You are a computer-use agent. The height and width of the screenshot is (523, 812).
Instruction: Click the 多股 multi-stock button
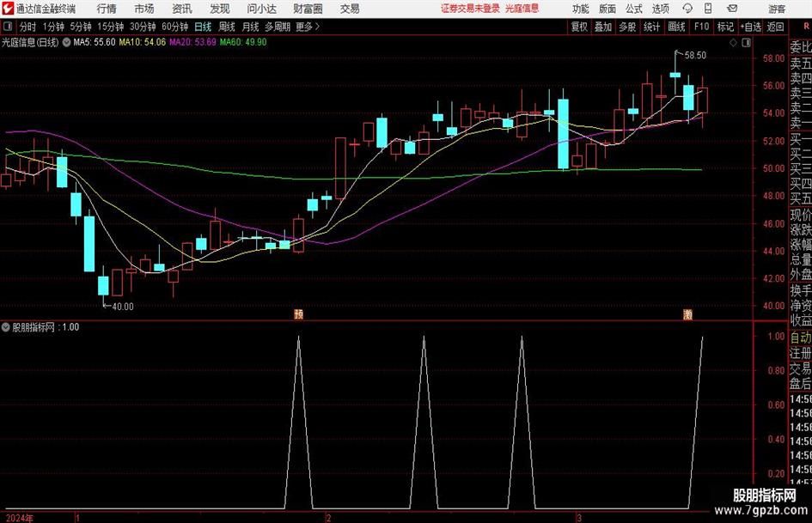pyautogui.click(x=627, y=27)
